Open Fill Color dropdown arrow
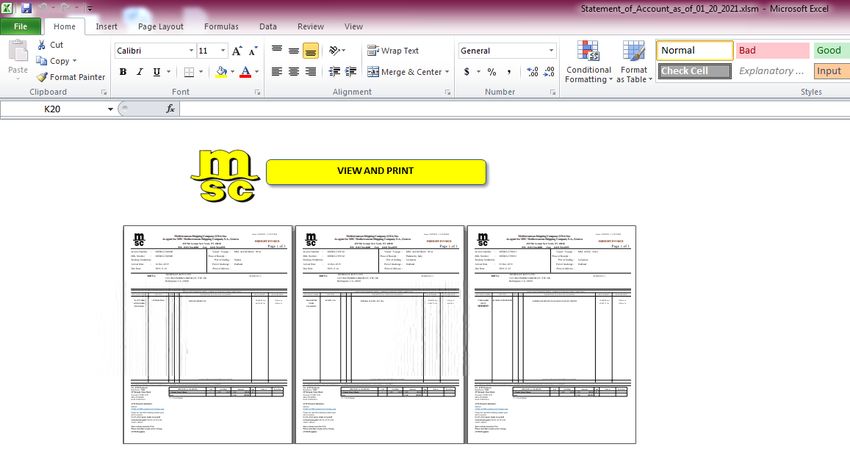The height and width of the screenshot is (469, 850). point(233,72)
